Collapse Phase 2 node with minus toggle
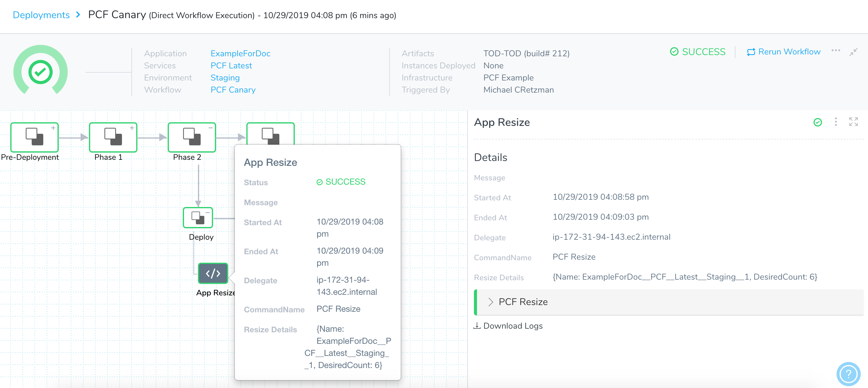 (211, 128)
